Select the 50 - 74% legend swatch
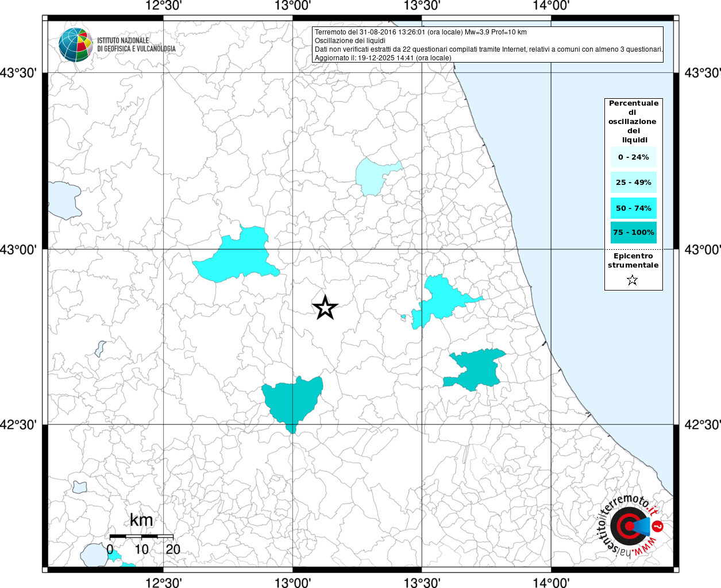Image resolution: width=721 pixels, height=588 pixels. [x=633, y=208]
